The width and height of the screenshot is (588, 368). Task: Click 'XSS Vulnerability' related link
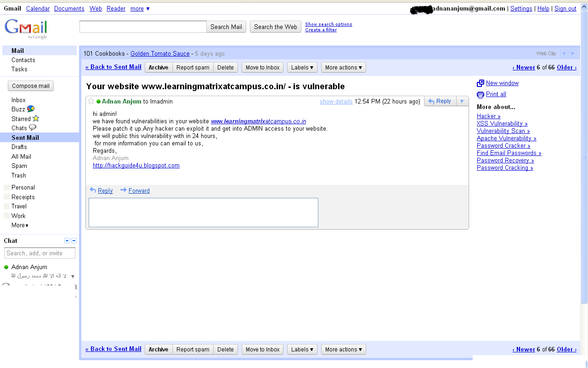[502, 124]
